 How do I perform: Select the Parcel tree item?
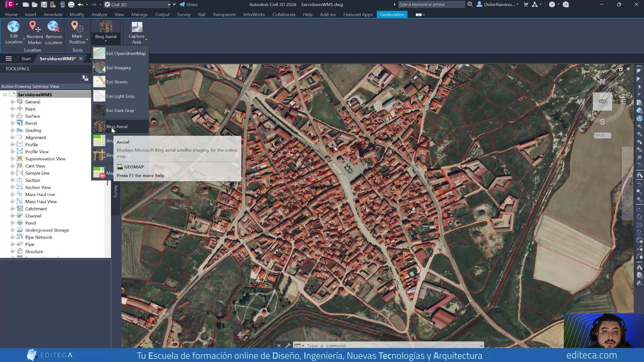[x=31, y=123]
